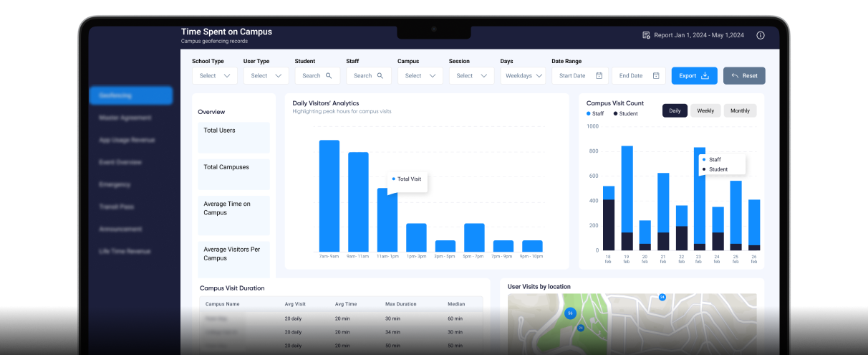Open the Start Date calendar icon
Image resolution: width=868 pixels, height=355 pixels.
pyautogui.click(x=599, y=75)
